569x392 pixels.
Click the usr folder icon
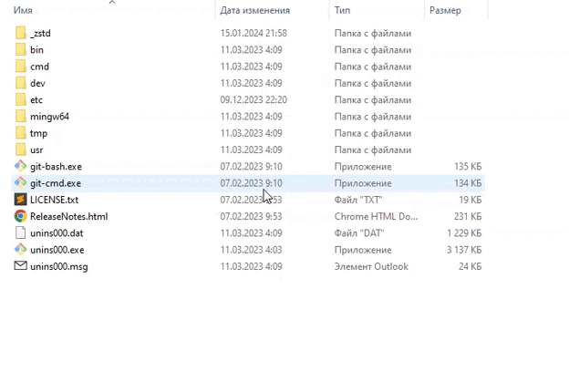point(21,150)
